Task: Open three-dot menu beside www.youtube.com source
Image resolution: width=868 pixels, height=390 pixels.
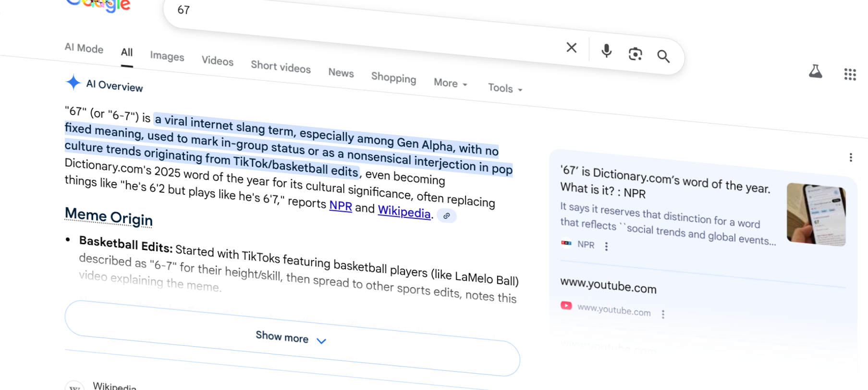Action: pyautogui.click(x=663, y=315)
